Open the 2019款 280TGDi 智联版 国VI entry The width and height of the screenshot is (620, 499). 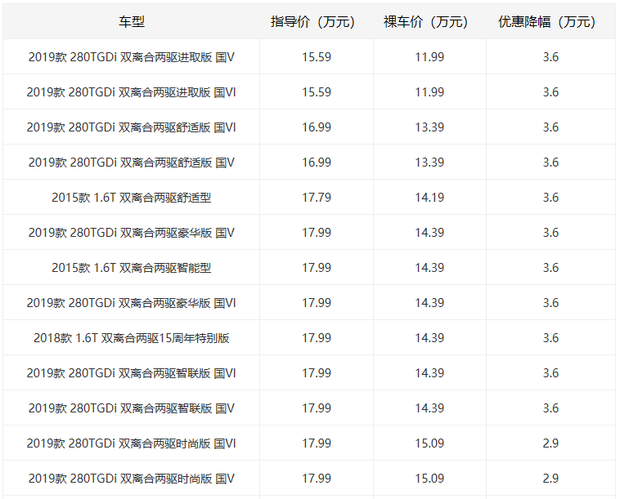coord(131,373)
